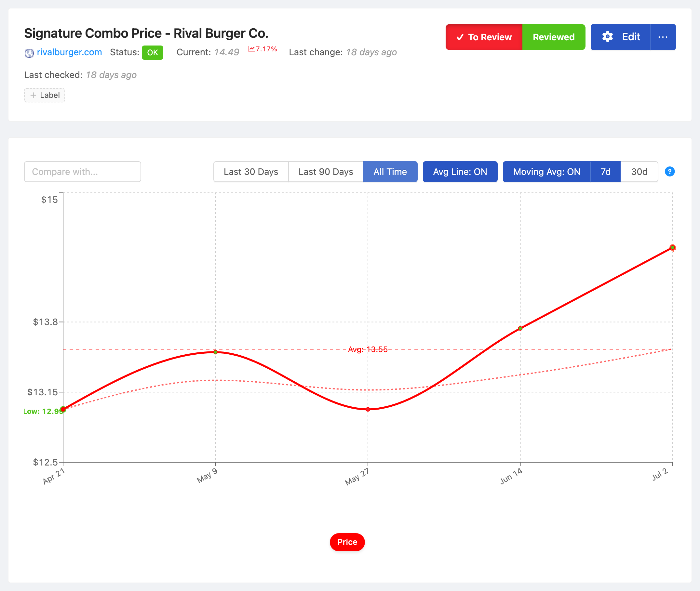Image resolution: width=700 pixels, height=591 pixels.
Task: Click the Jul 2 data point on chart
Action: pyautogui.click(x=672, y=248)
